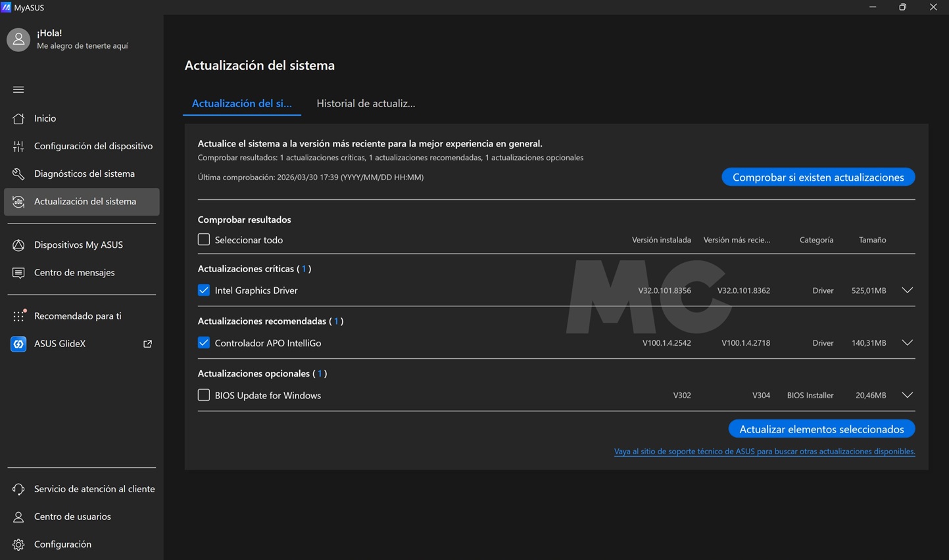Launch ASUS GlideX app icon
The width and height of the screenshot is (949, 560).
tap(18, 344)
